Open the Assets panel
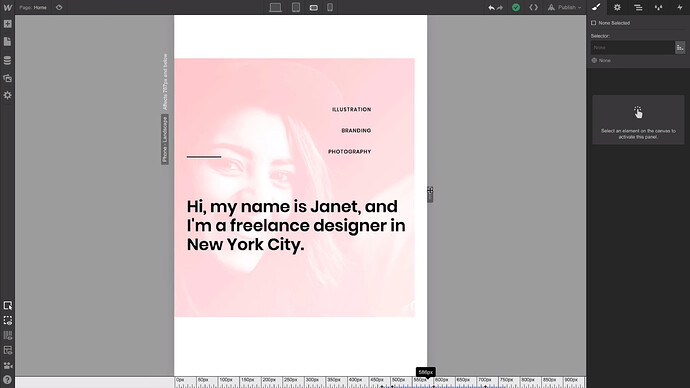Viewport: 690px width, 388px height. pos(7,78)
